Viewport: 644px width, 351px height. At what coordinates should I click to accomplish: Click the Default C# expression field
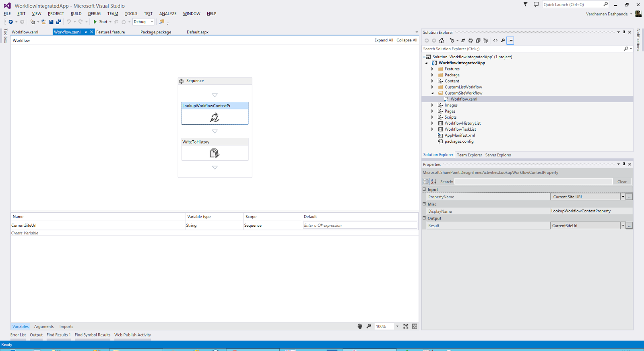pyautogui.click(x=360, y=226)
